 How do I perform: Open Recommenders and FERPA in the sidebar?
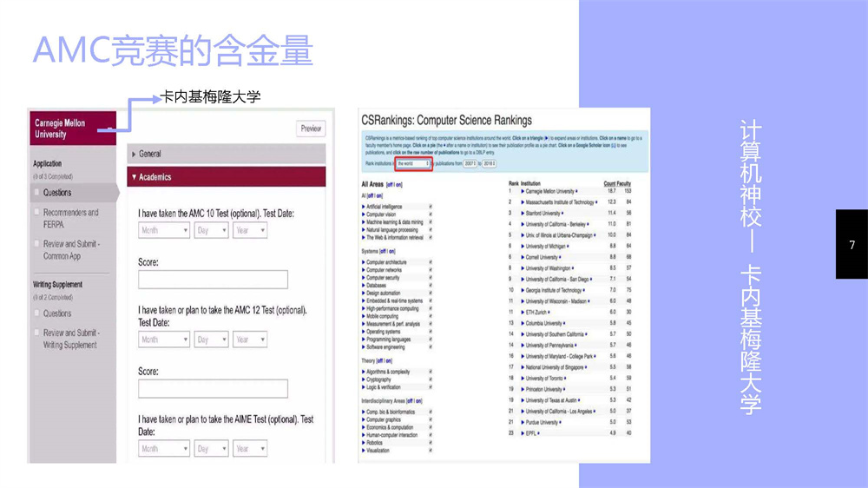(70, 218)
